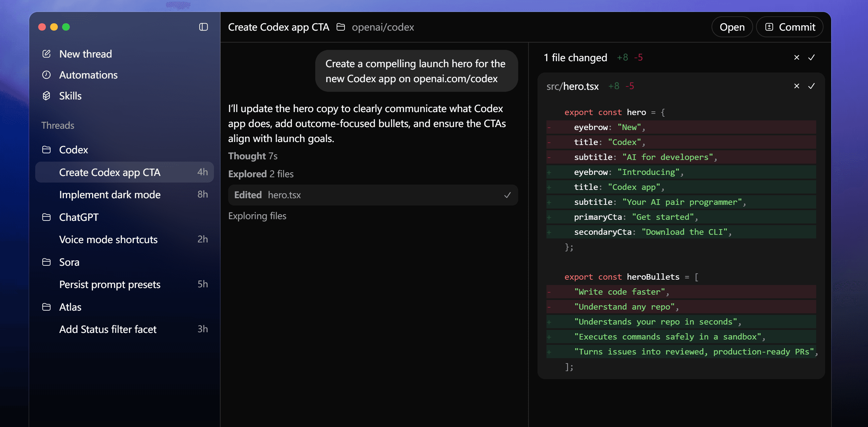Collapse the sidebar with the panel toggle icon
868x427 pixels.
tap(203, 27)
